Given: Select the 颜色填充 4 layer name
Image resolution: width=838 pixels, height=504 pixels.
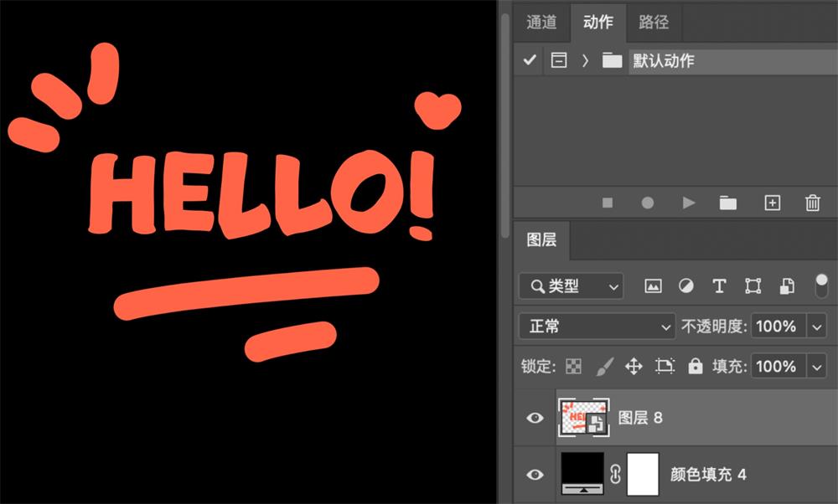Looking at the screenshot, I should 707,474.
